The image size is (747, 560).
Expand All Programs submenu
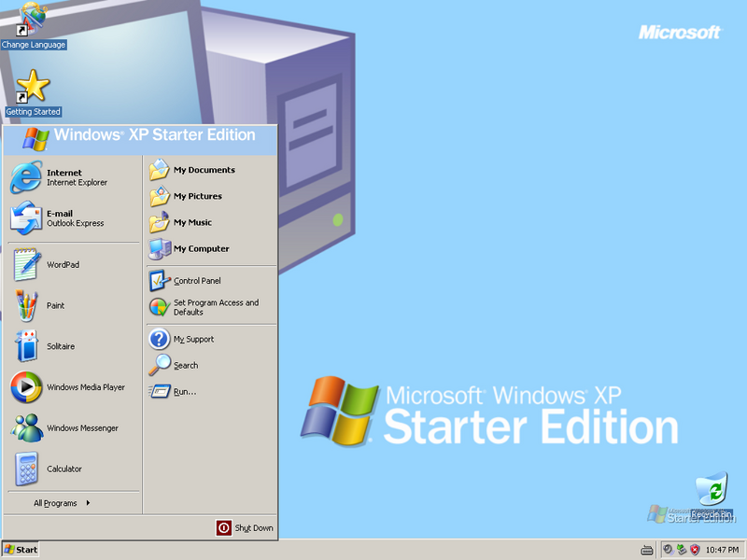62,503
